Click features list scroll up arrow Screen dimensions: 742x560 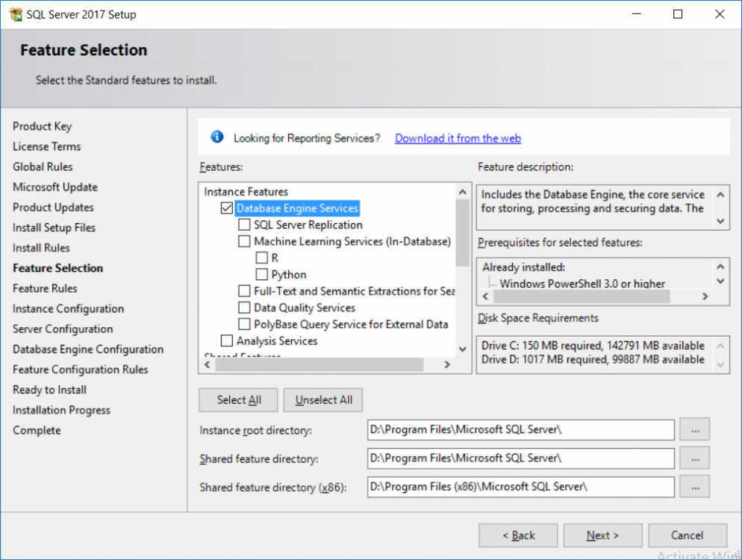point(462,192)
